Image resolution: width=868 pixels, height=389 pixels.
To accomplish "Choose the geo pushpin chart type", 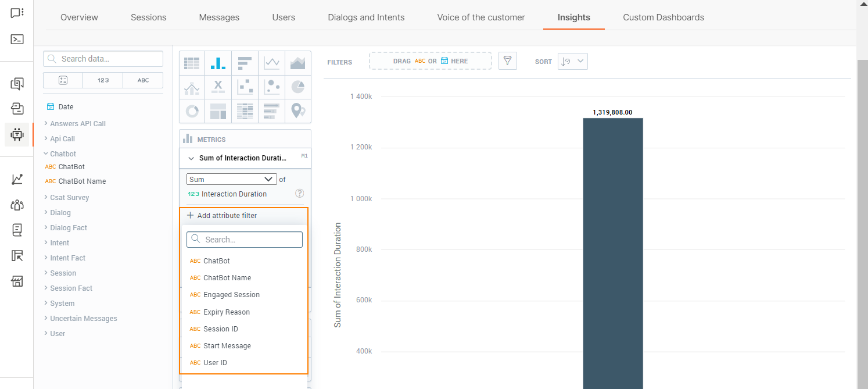I will [297, 110].
